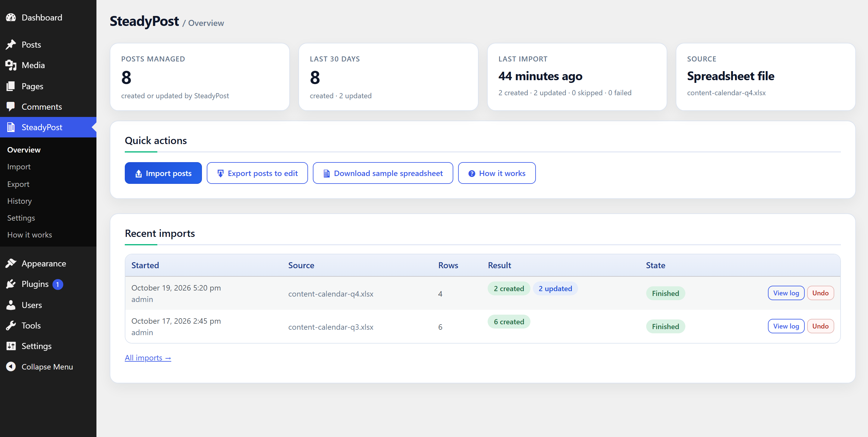Viewport: 868px width, 437px height.
Task: Click the 44 minutes ago value
Action: click(x=540, y=76)
